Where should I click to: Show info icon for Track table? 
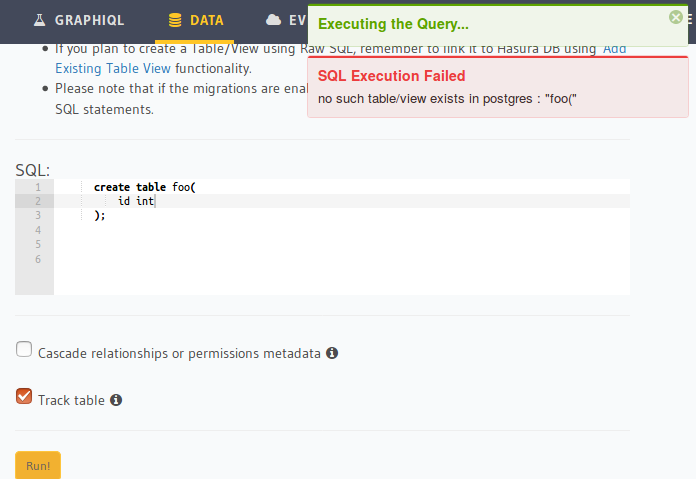[x=116, y=400]
